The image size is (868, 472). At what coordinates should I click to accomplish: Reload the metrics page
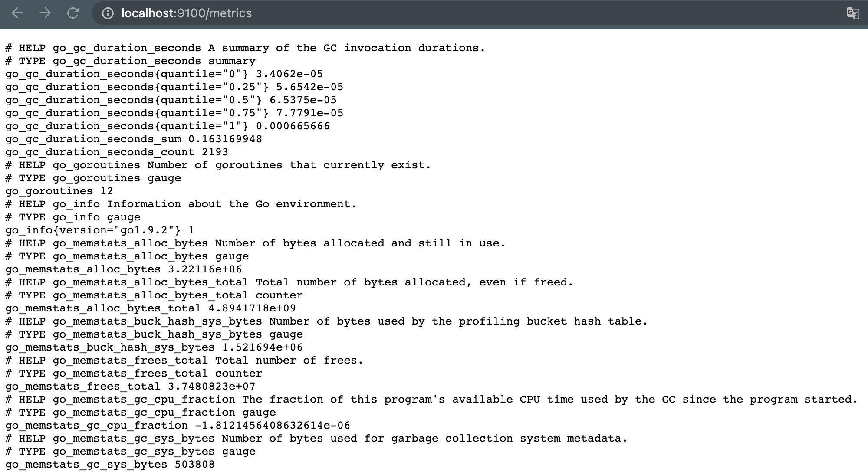click(x=73, y=13)
